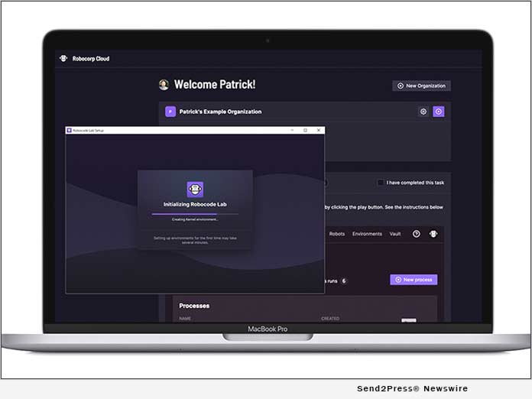Open the Vault tab

click(x=395, y=234)
